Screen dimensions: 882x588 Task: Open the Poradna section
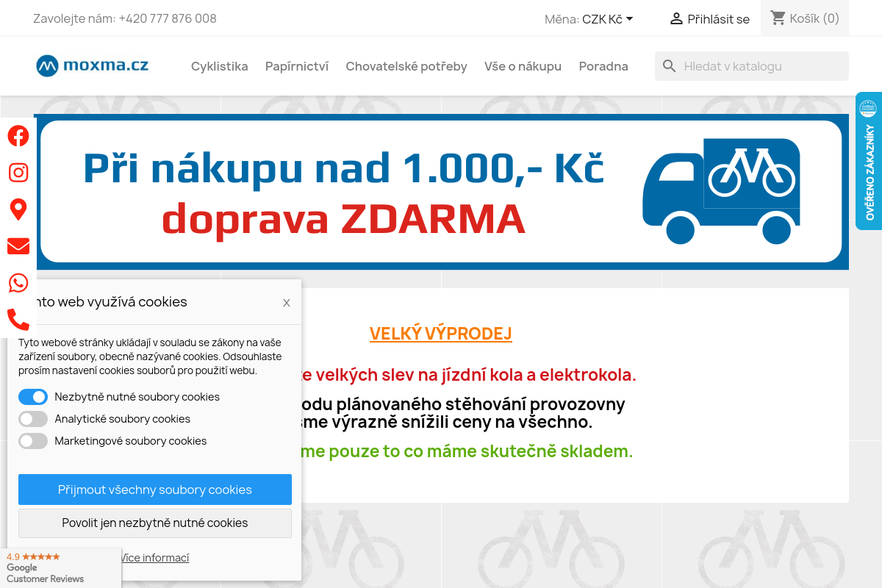603,65
